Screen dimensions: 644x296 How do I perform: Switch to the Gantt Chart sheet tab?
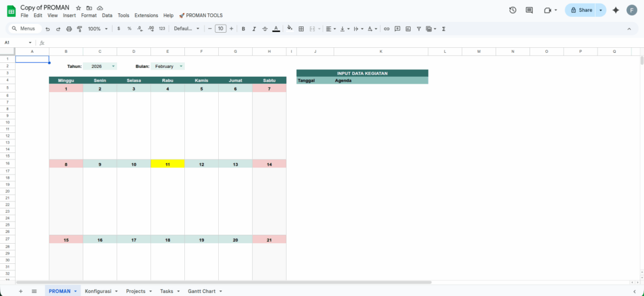pyautogui.click(x=201, y=291)
